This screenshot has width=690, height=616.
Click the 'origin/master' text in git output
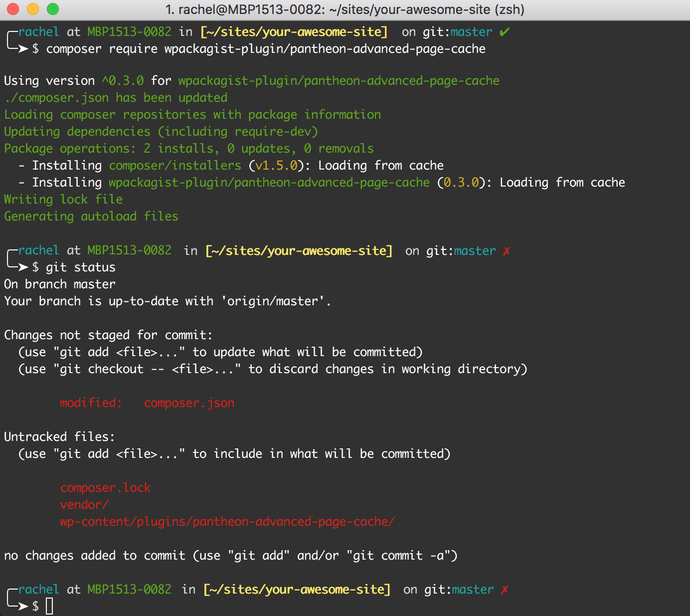[x=273, y=301]
